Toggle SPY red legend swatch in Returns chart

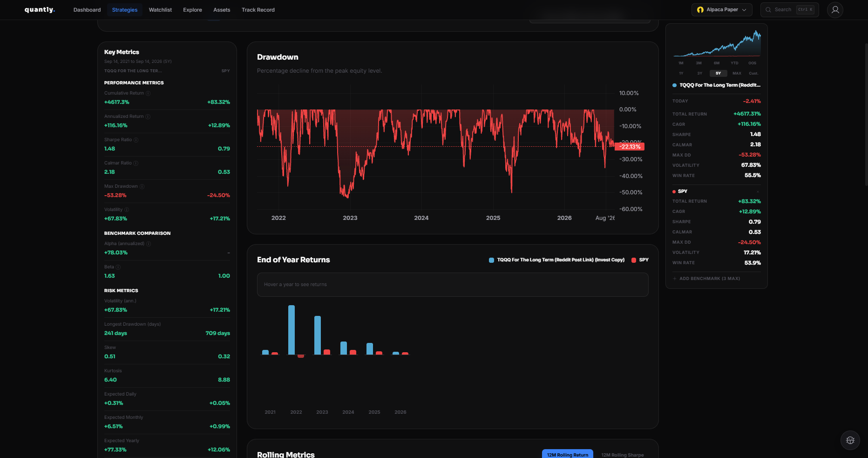coord(634,260)
